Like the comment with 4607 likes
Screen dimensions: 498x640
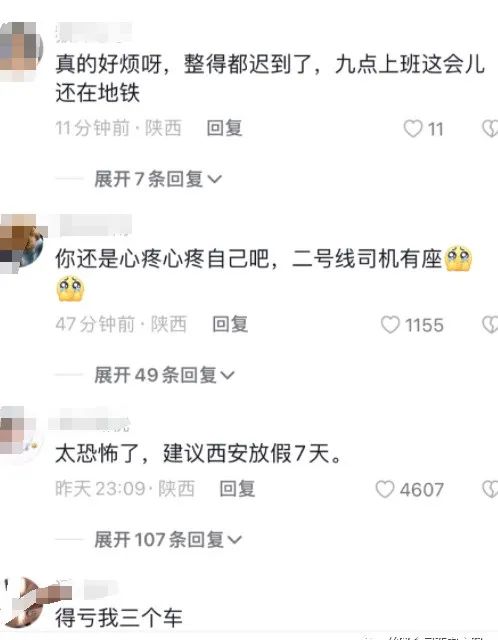[385, 489]
